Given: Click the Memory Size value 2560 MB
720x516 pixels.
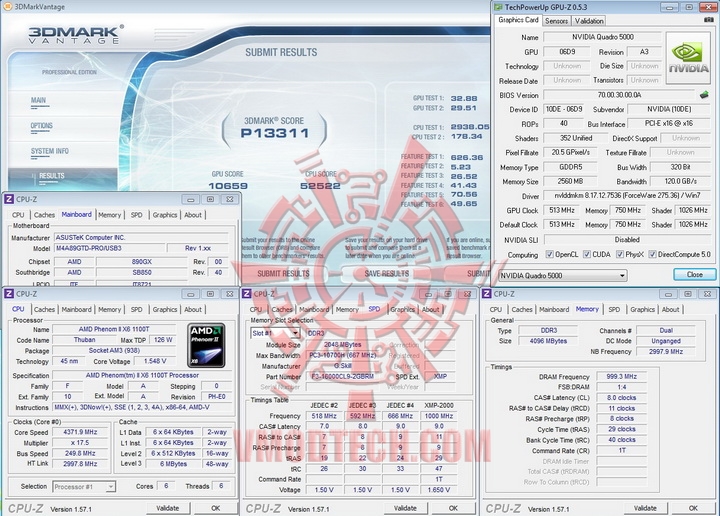Looking at the screenshot, I should [570, 181].
